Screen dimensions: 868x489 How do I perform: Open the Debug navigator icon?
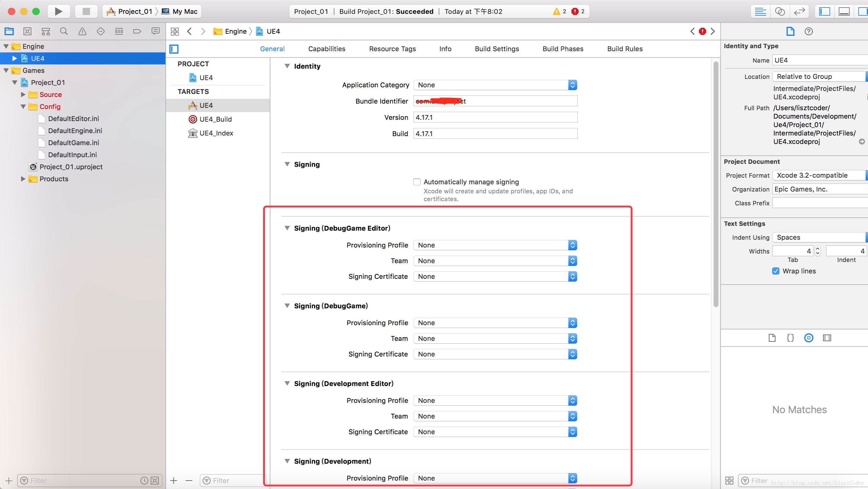coord(119,31)
